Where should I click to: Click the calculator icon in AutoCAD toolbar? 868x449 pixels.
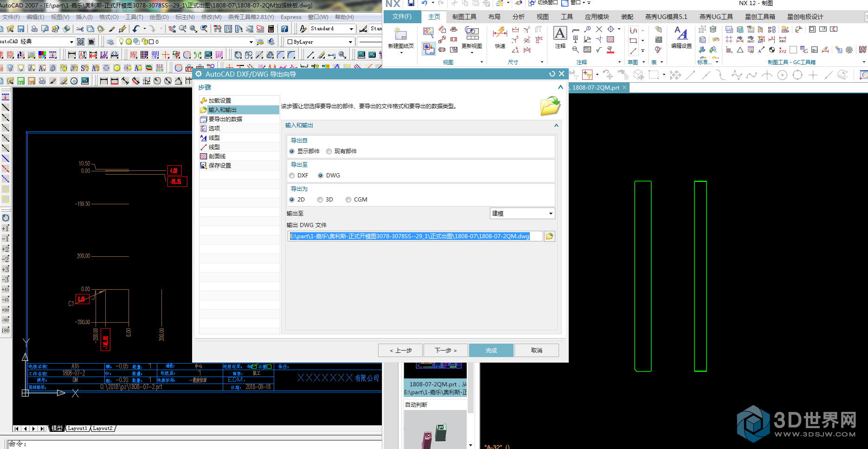[271, 29]
